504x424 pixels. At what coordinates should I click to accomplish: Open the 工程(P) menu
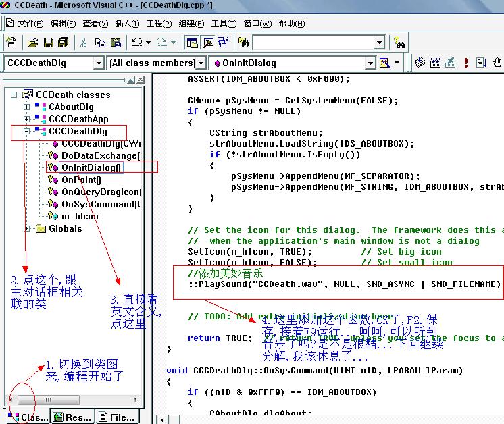tap(159, 24)
